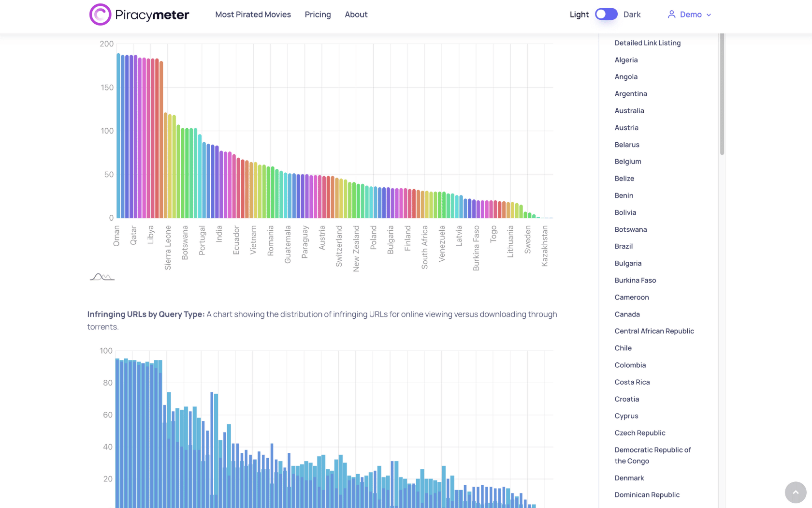The width and height of the screenshot is (812, 508).
Task: Expand the Demo account chevron
Action: tap(709, 15)
